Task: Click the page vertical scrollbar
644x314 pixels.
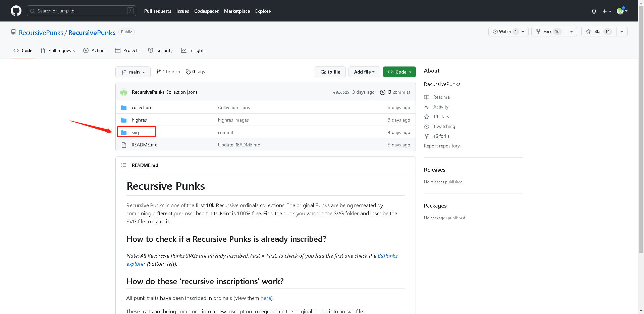Action: pos(641,134)
